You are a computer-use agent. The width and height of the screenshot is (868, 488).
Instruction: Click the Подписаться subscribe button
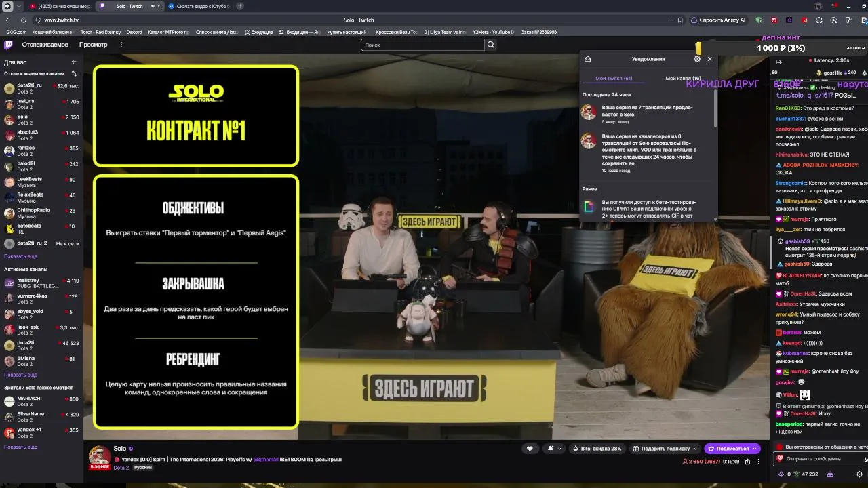click(732, 448)
